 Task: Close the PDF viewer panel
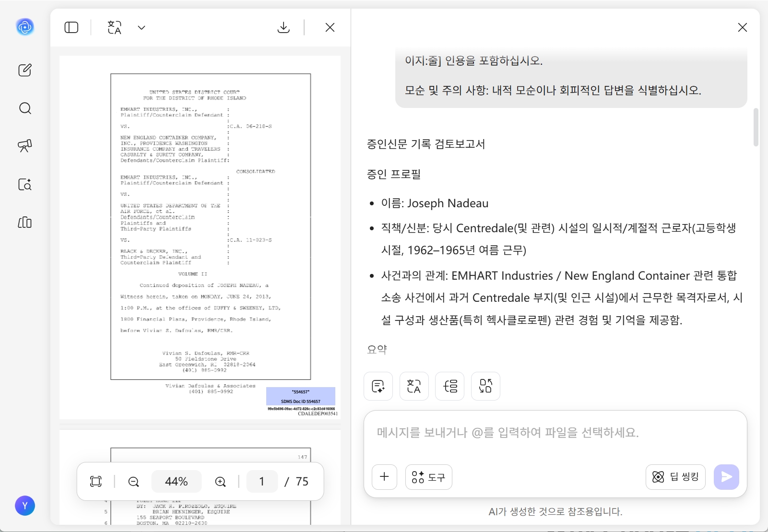click(x=330, y=27)
